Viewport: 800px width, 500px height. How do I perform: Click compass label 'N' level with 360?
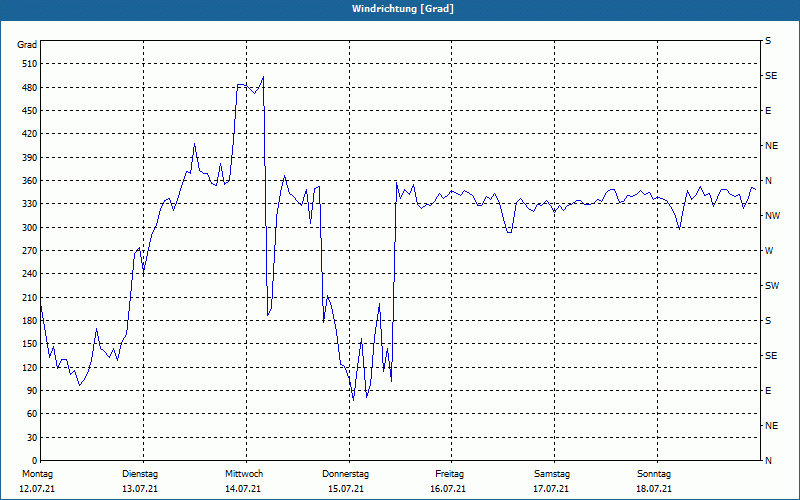click(768, 181)
